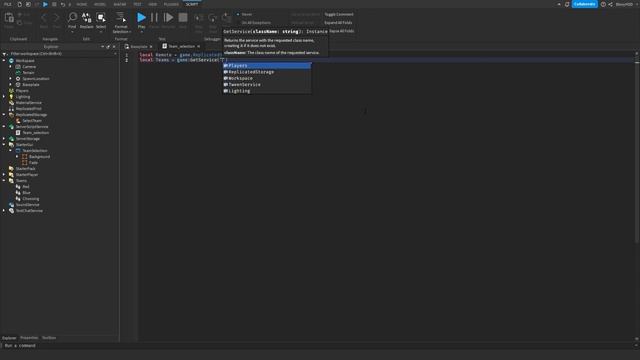Click the Collaborate button
This screenshot has height=360, width=640.
pyautogui.click(x=584, y=4)
